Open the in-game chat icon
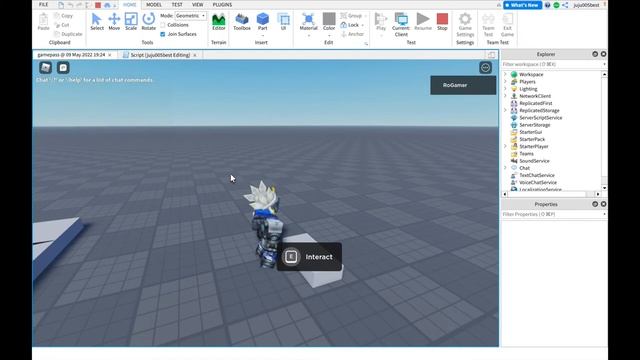 click(63, 68)
